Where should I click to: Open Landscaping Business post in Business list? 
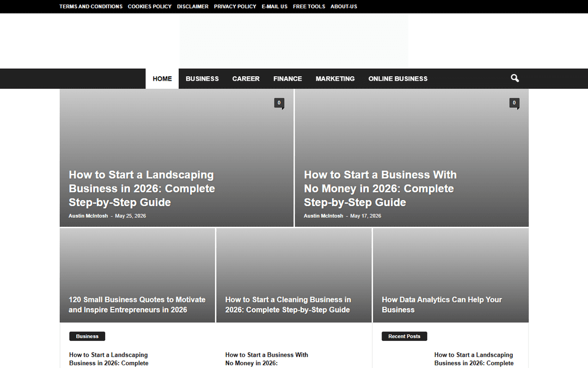click(109, 359)
